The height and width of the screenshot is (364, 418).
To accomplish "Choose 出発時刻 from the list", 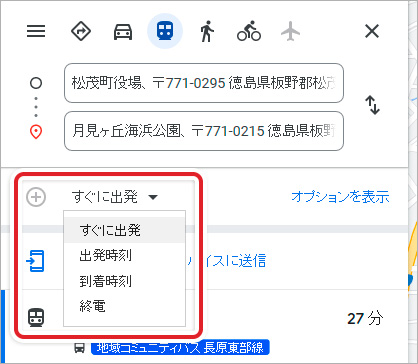I will point(124,256).
